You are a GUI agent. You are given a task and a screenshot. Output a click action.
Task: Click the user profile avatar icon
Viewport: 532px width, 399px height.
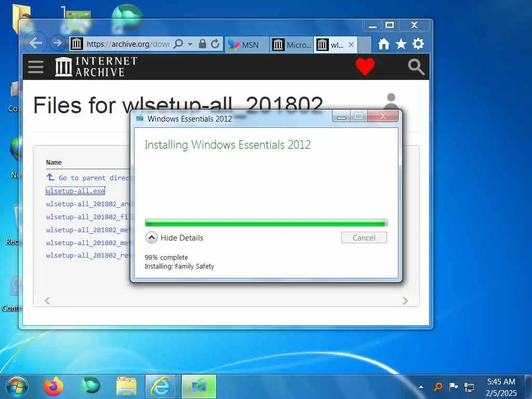pos(391,101)
